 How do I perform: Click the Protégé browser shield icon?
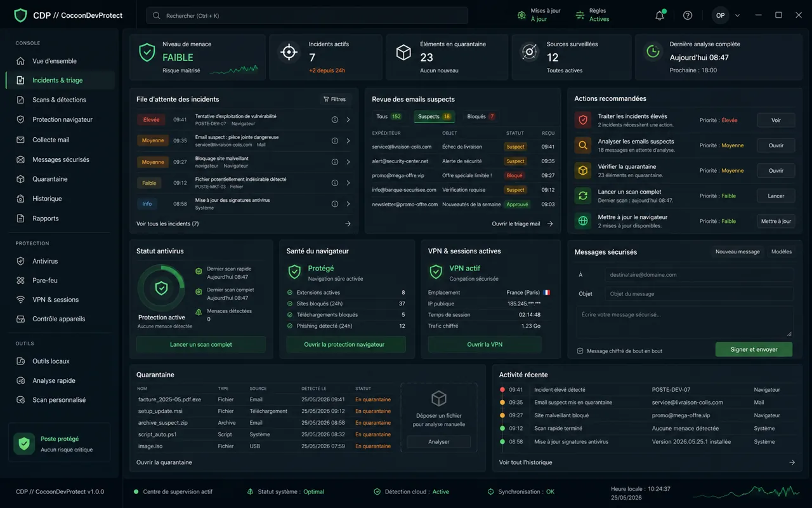[294, 272]
